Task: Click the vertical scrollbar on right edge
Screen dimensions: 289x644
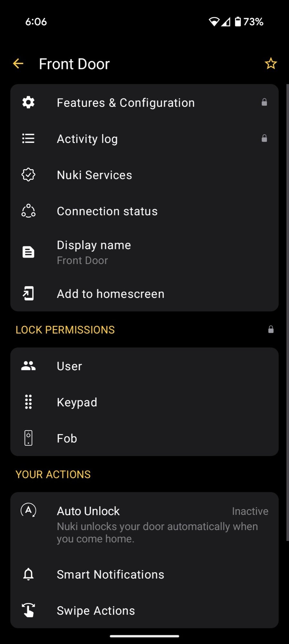Action: point(287,312)
